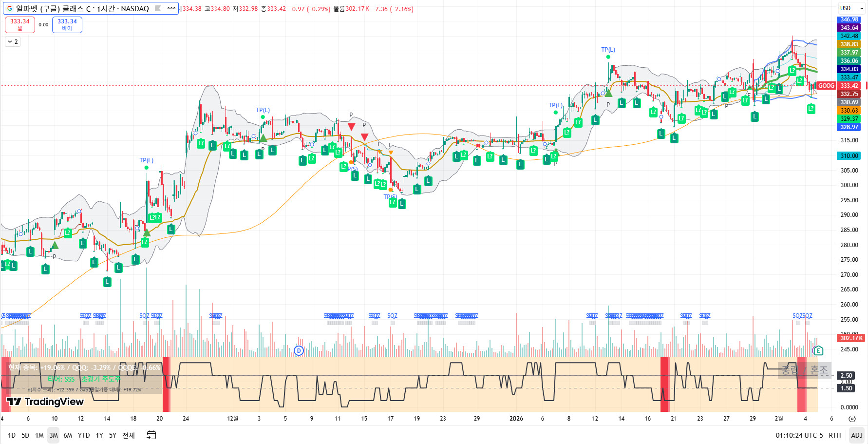Screen dimensions: 868x444
Task: Click the red 333.42 current price label
Action: click(x=849, y=86)
